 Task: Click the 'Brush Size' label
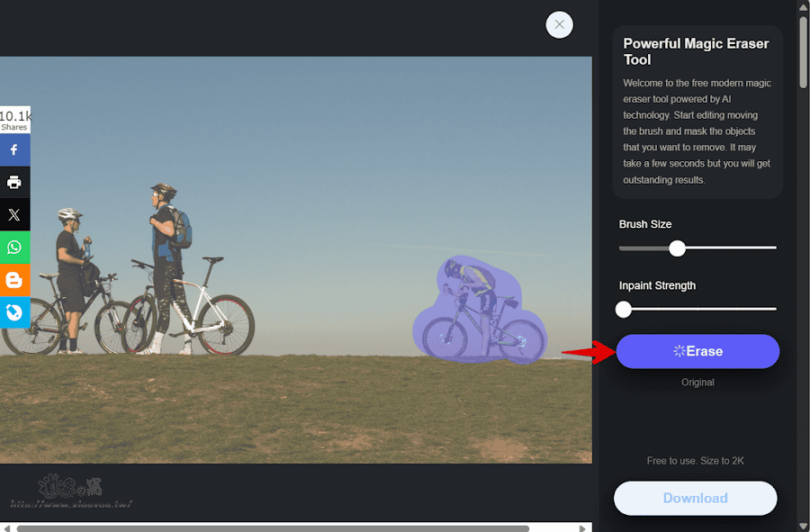click(645, 224)
